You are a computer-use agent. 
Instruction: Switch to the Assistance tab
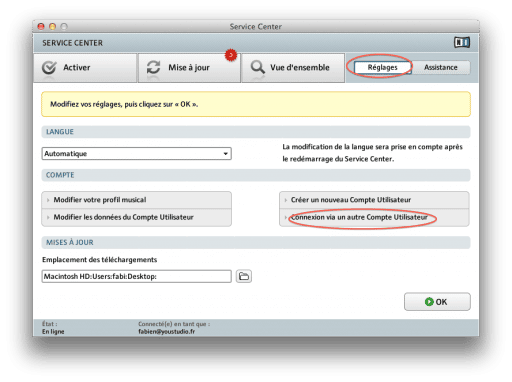click(x=441, y=67)
